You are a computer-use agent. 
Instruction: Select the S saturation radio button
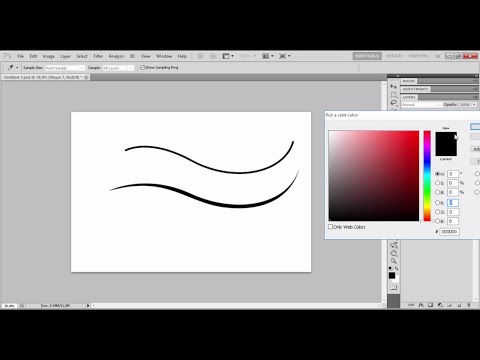pyautogui.click(x=438, y=183)
